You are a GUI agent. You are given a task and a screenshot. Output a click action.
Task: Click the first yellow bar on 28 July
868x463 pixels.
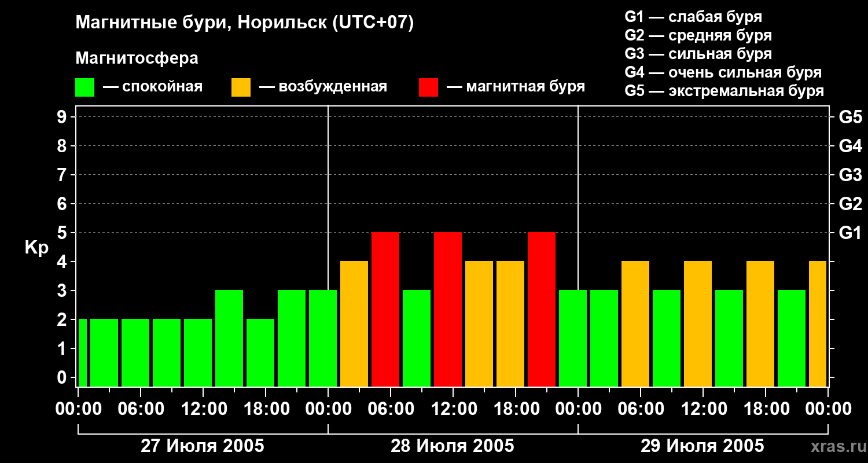click(x=354, y=324)
